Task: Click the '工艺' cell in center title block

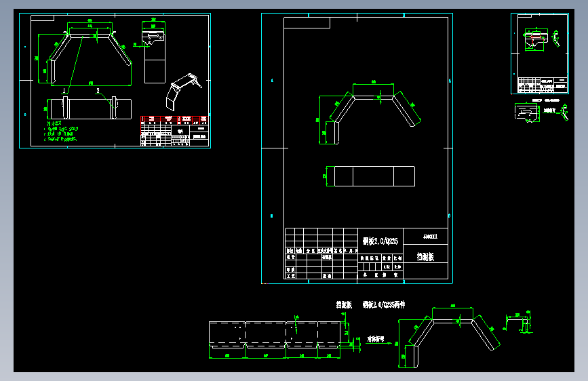Action: 291,276
